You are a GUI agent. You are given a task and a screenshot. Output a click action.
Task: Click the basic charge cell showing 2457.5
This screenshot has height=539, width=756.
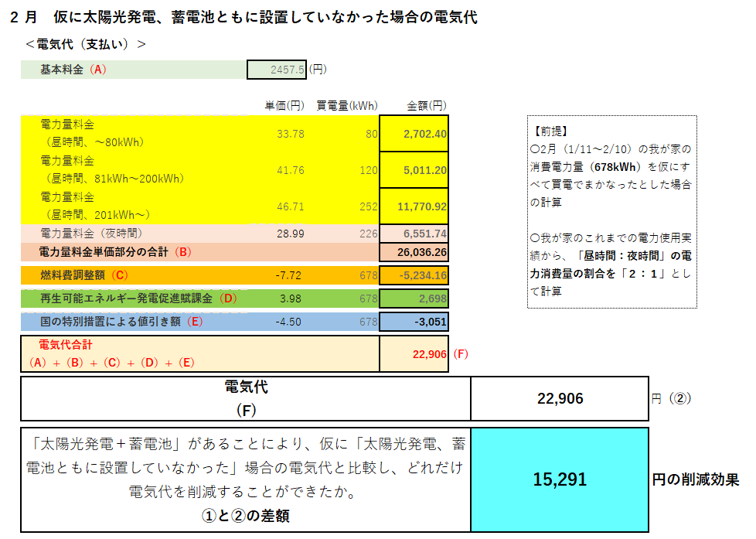click(277, 70)
